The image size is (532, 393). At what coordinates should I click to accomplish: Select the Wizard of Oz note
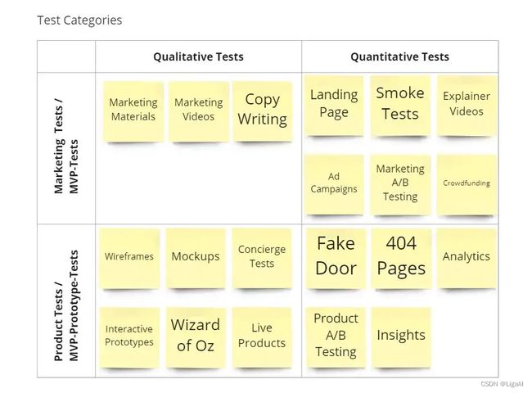196,337
